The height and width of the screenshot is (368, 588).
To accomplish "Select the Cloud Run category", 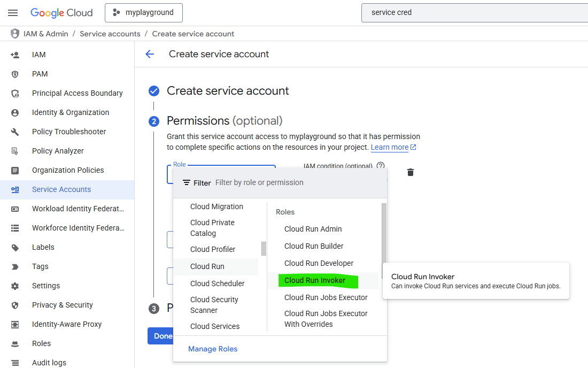I will tap(207, 266).
